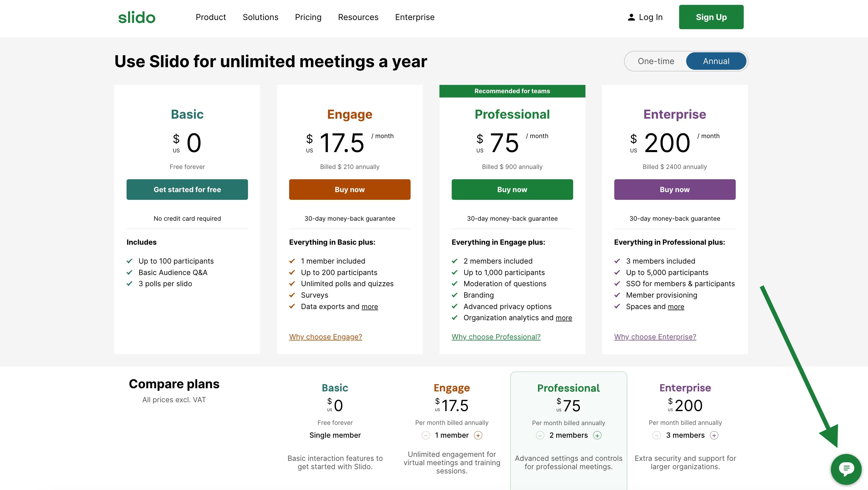Go to the Pricing page
The width and height of the screenshot is (868, 490).
[x=308, y=17]
